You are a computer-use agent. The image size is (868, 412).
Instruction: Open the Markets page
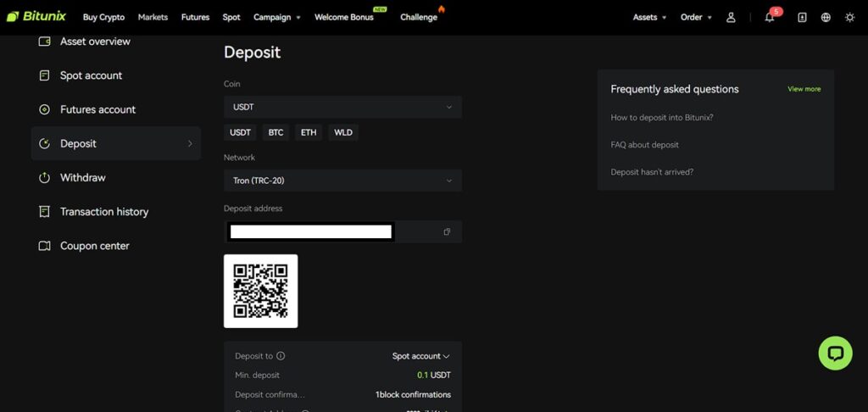(153, 17)
